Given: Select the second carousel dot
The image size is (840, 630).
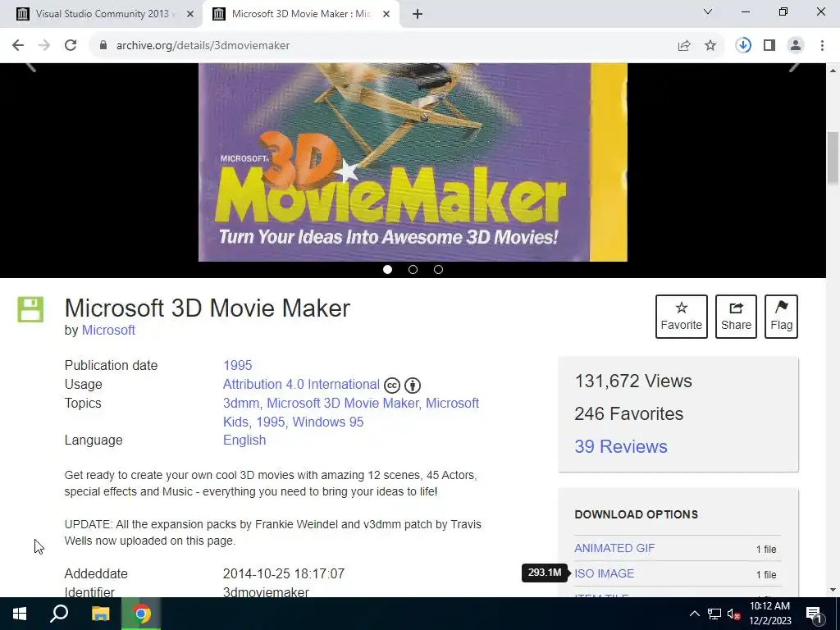Looking at the screenshot, I should (413, 269).
